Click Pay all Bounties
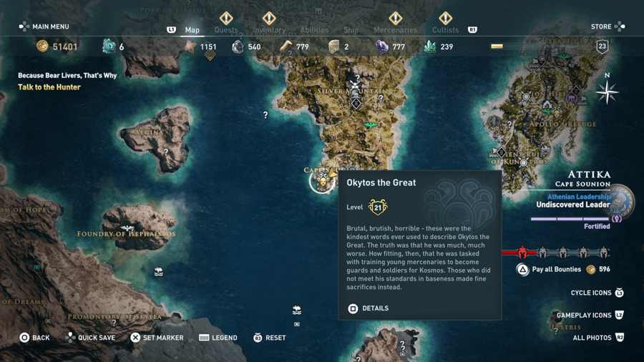 pos(556,269)
